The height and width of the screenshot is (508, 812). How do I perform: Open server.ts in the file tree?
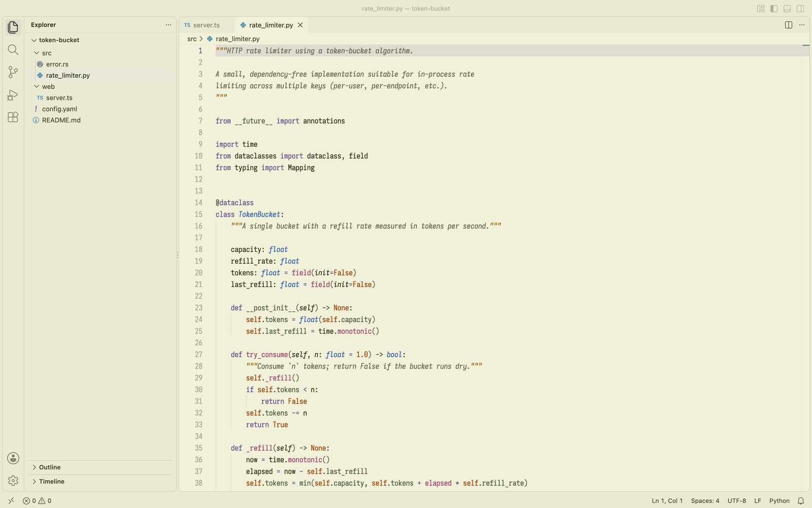(101, 98)
